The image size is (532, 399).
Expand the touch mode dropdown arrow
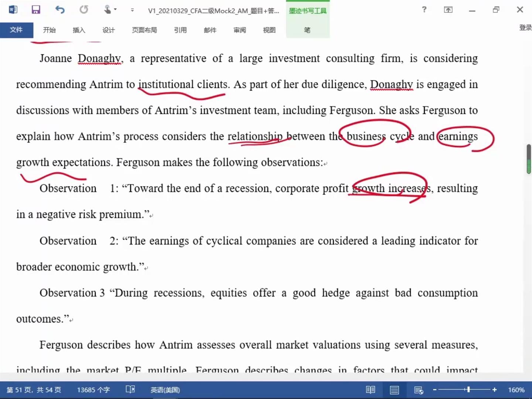115,10
